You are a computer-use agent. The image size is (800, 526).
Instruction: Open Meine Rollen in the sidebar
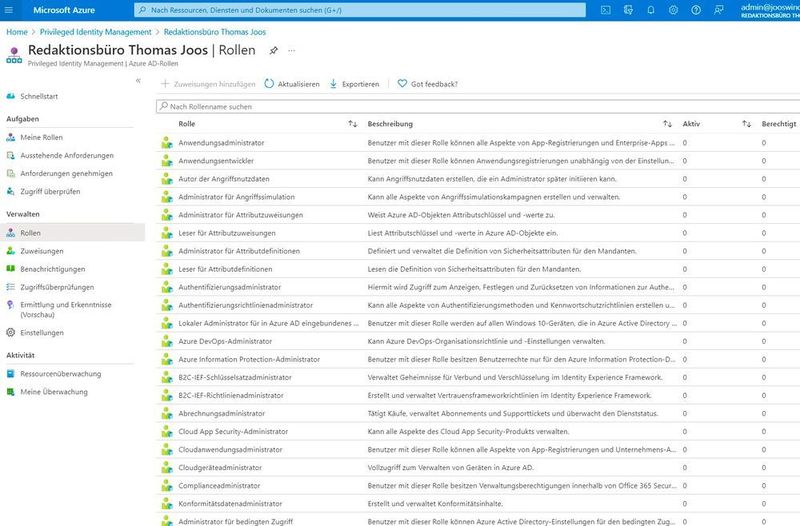click(41, 137)
